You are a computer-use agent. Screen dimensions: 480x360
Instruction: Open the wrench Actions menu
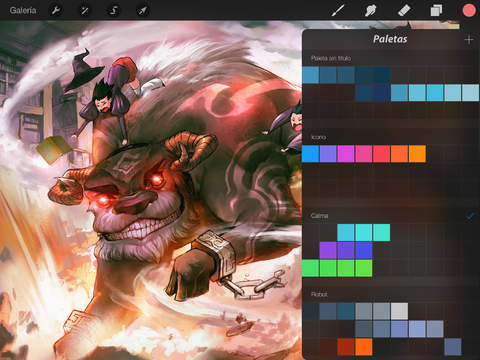coord(55,10)
